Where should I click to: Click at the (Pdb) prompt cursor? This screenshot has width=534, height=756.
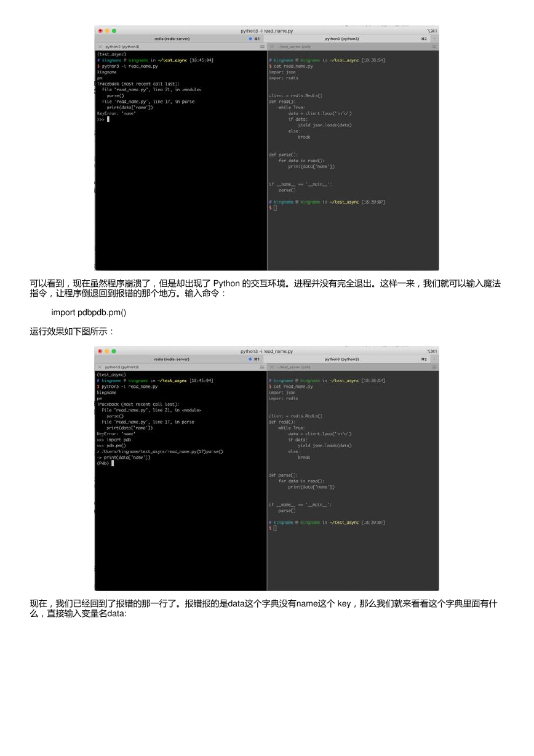coord(113,463)
